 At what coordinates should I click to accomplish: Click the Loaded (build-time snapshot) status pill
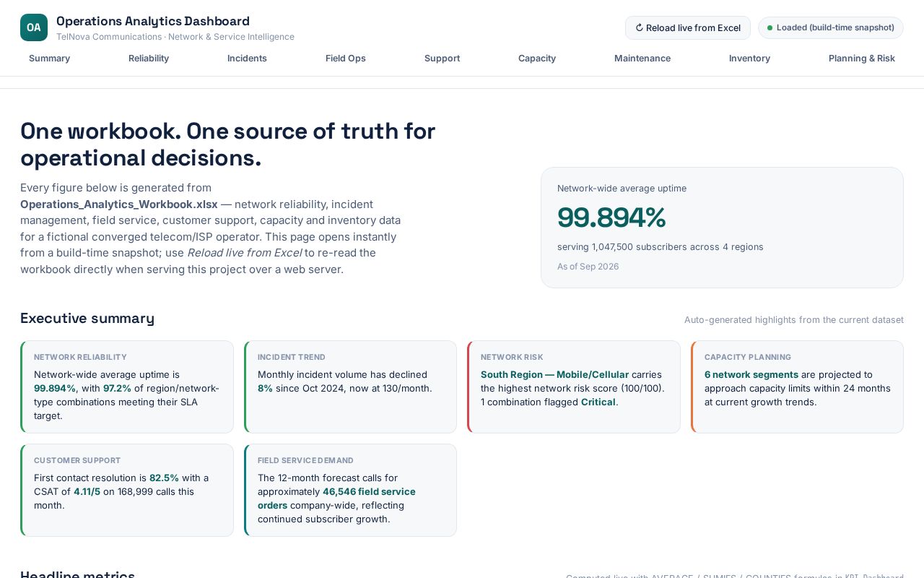830,28
